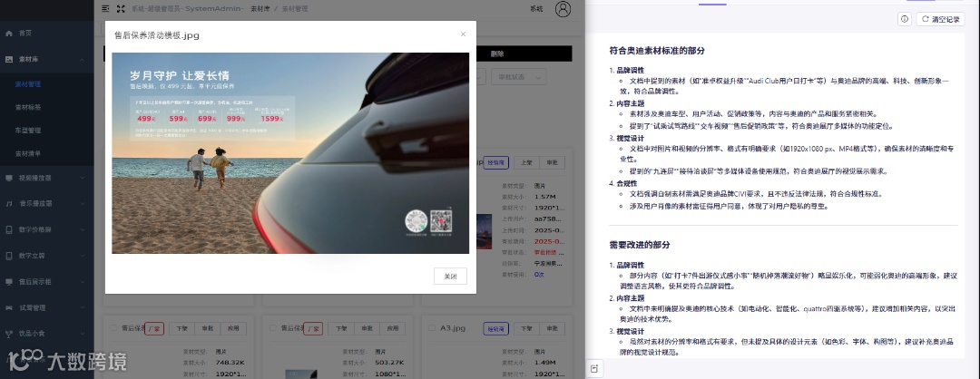Select 素材管理 in the sidebar
Screen dimensions: 980x379
coord(28,83)
